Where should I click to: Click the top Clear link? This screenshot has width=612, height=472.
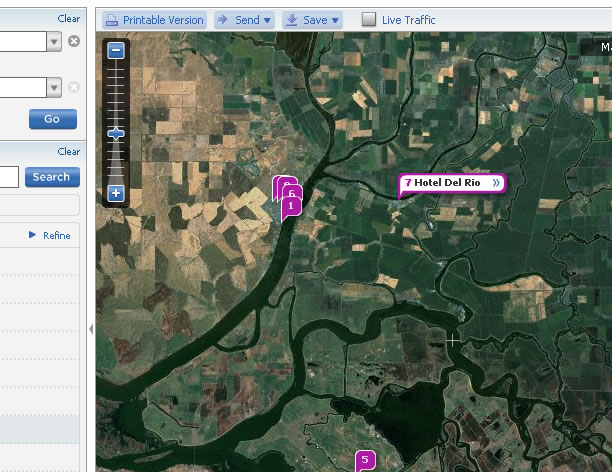68,18
